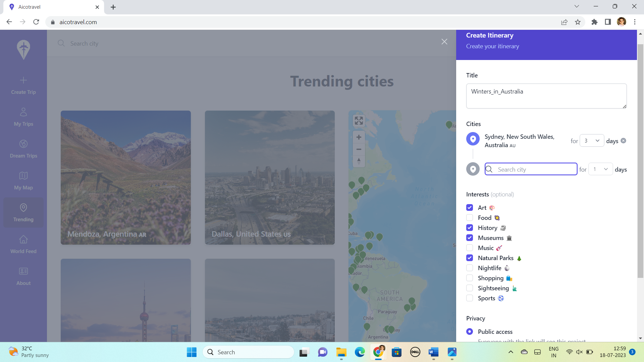Open Dallas, United States city card
Image resolution: width=644 pixels, height=362 pixels.
pos(270,178)
